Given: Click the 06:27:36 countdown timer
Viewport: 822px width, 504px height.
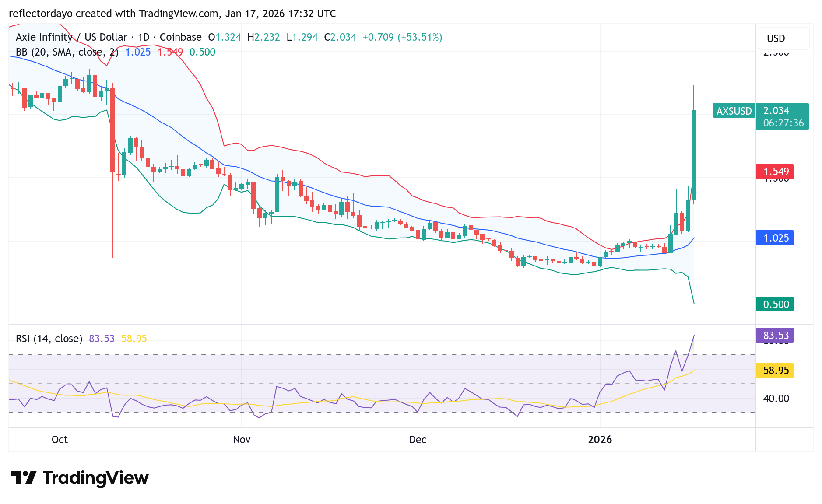Looking at the screenshot, I should tap(783, 123).
